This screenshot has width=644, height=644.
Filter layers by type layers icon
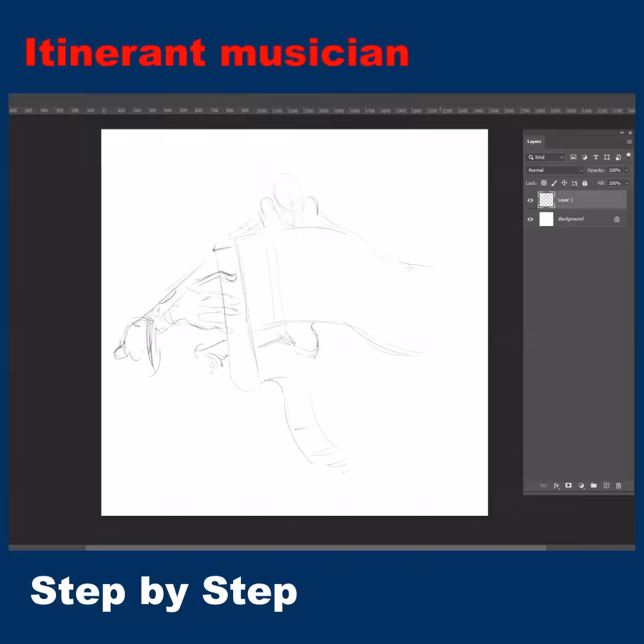[x=596, y=157]
